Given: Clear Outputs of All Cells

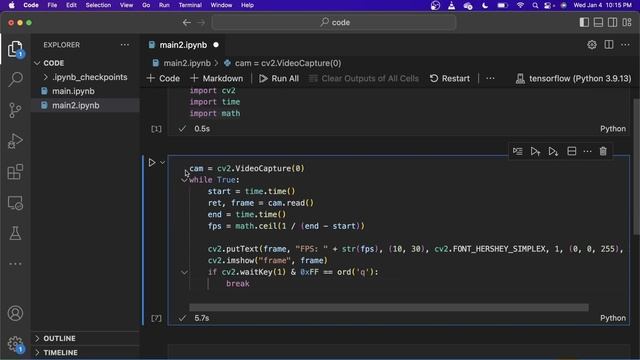Looking at the screenshot, I should [364, 78].
